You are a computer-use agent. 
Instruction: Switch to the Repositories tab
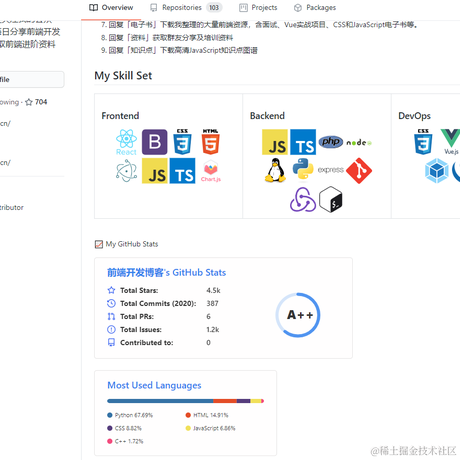(186, 8)
